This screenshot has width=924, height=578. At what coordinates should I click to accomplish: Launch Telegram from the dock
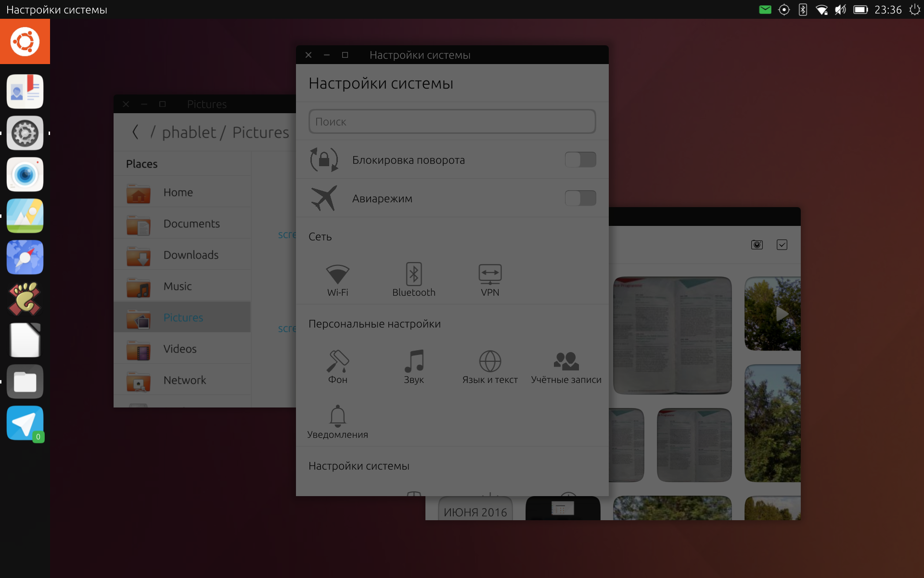tap(25, 423)
